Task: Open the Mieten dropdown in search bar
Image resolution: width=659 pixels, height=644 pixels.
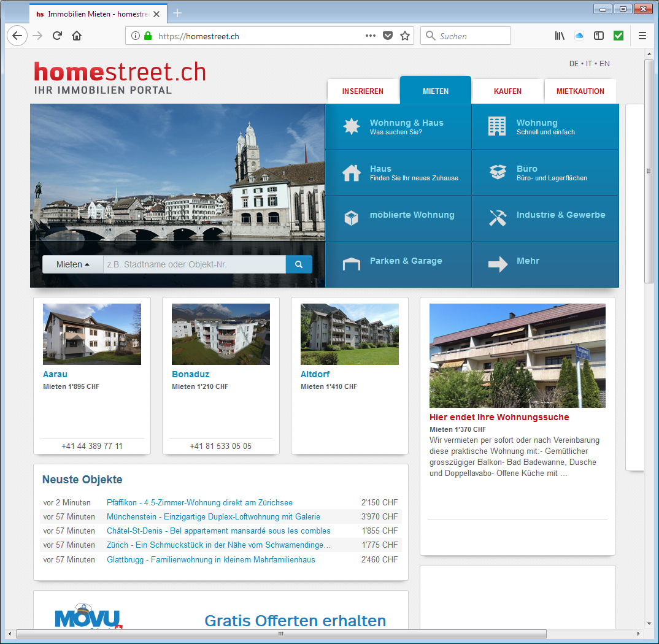Action: coord(72,264)
